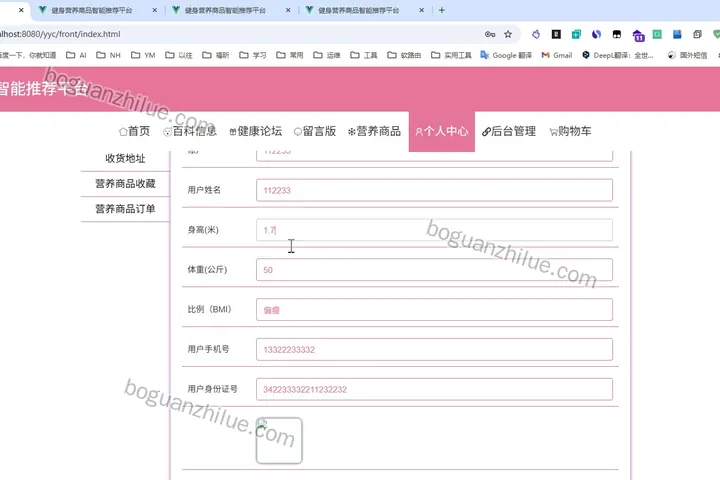
Task: Open the purple apple-shaped extension icon
Action: click(536, 34)
